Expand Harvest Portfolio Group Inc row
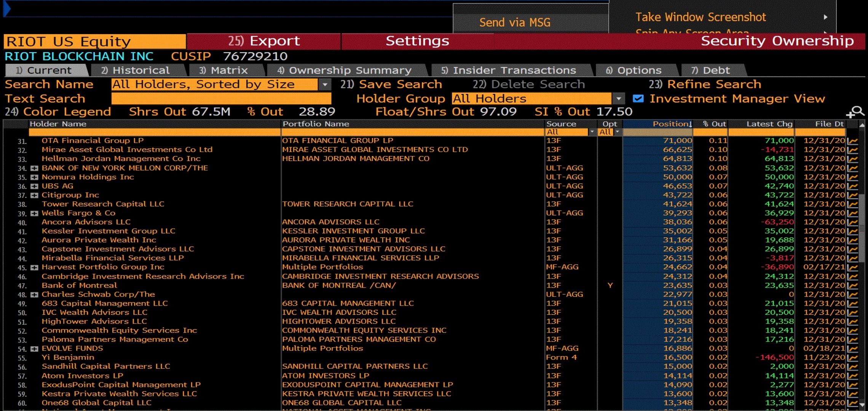Screen dimensions: 868x411 [35, 268]
